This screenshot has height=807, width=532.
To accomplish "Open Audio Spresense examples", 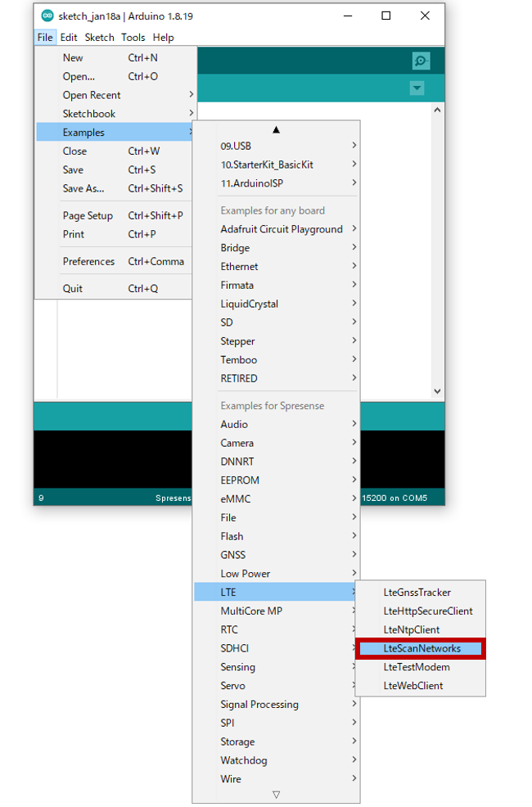I will tap(277, 425).
